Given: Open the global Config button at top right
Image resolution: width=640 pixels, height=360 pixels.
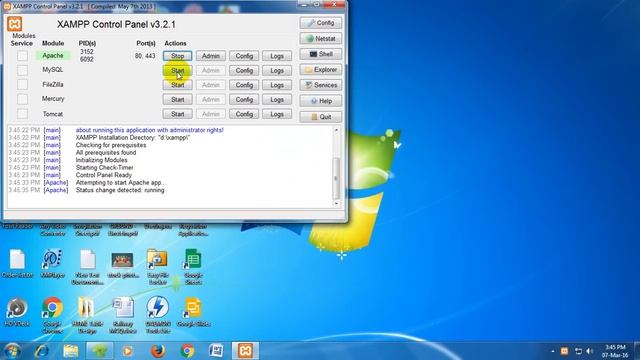Looking at the screenshot, I should click(321, 23).
